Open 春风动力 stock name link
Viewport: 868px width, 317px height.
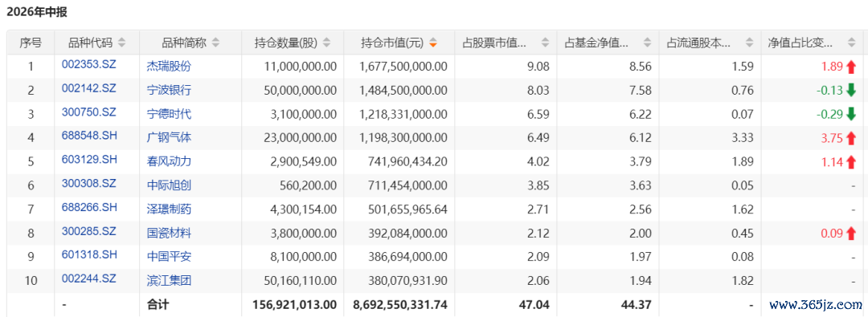point(169,162)
